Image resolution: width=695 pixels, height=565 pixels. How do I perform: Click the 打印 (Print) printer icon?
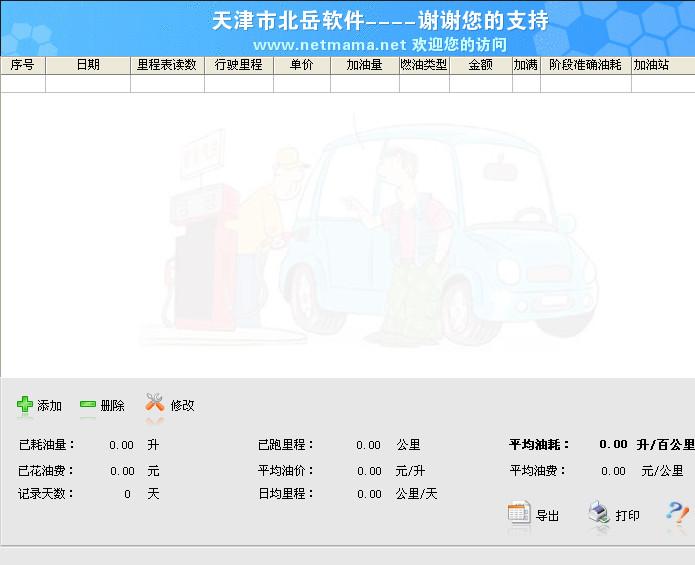(x=597, y=514)
